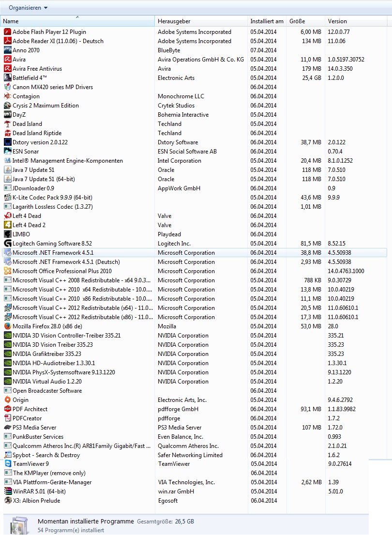Screen dimensions: 392x538
Task: Click the TeamViewer 9 icon
Action: (8, 464)
